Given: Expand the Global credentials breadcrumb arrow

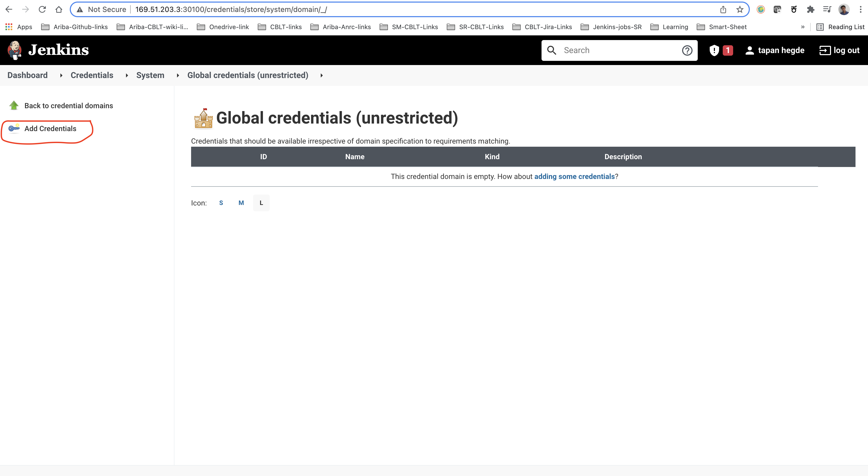Looking at the screenshot, I should 322,75.
